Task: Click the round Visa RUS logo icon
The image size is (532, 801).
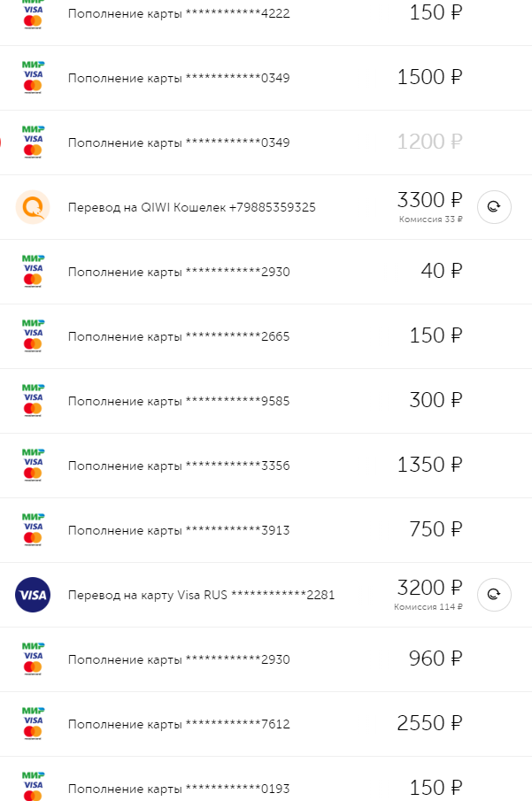Action: click(x=33, y=595)
